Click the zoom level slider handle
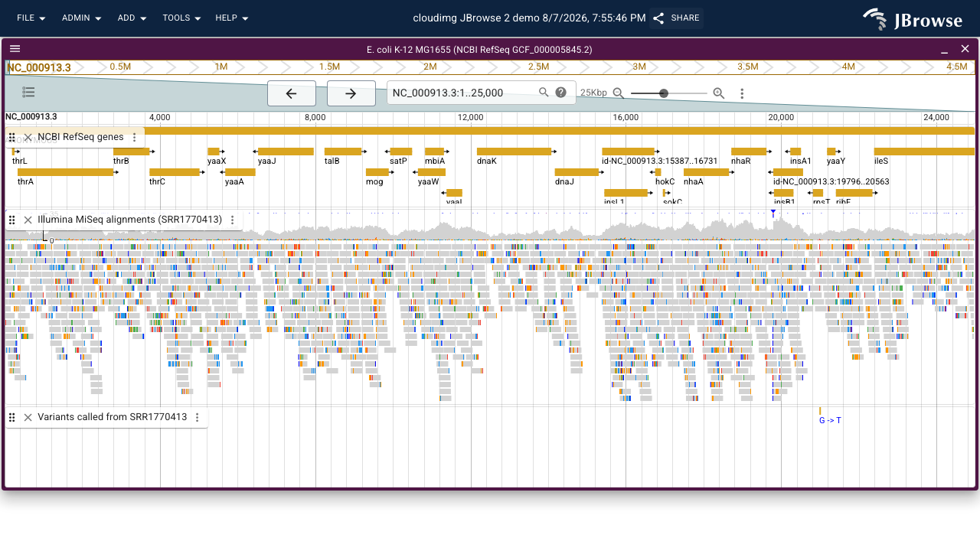This screenshot has width=980, height=551. [664, 93]
